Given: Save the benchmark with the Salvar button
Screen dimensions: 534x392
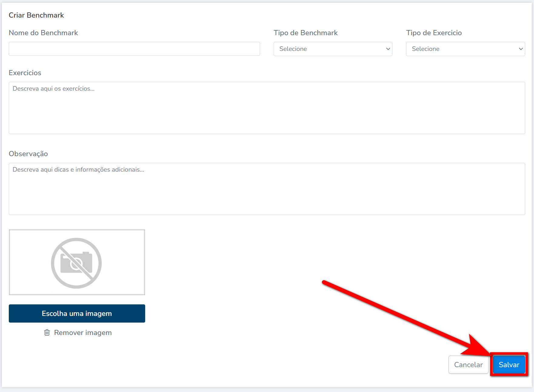Looking at the screenshot, I should click(x=509, y=364).
